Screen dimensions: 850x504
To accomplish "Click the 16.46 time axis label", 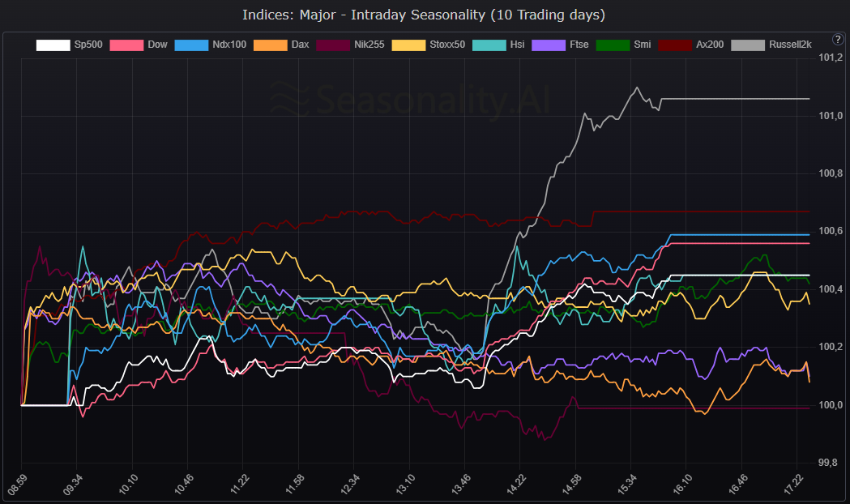I will tap(737, 485).
